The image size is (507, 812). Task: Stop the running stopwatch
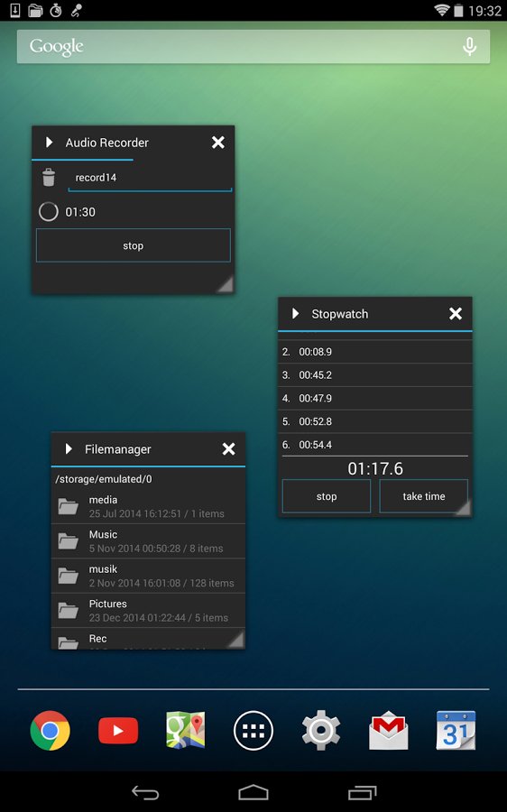click(327, 496)
